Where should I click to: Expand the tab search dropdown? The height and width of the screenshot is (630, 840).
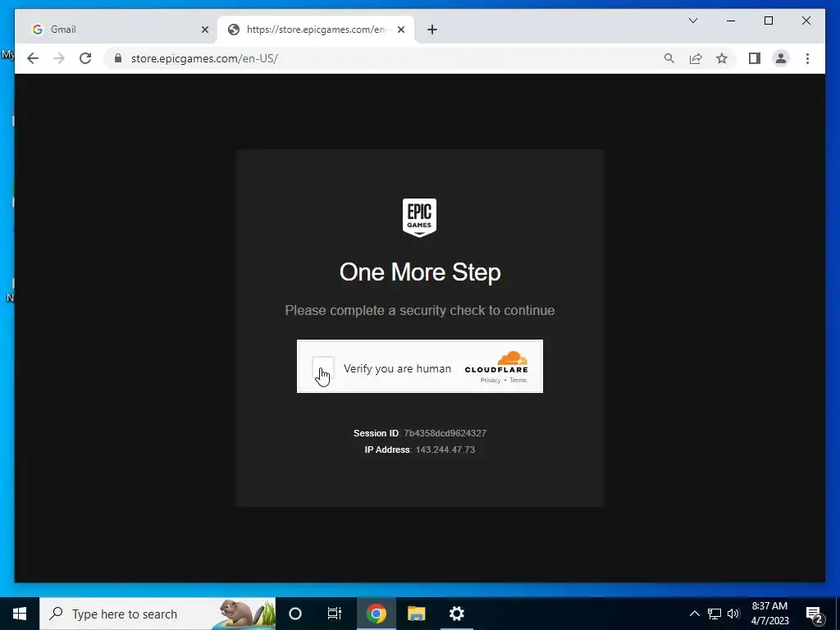tap(692, 21)
